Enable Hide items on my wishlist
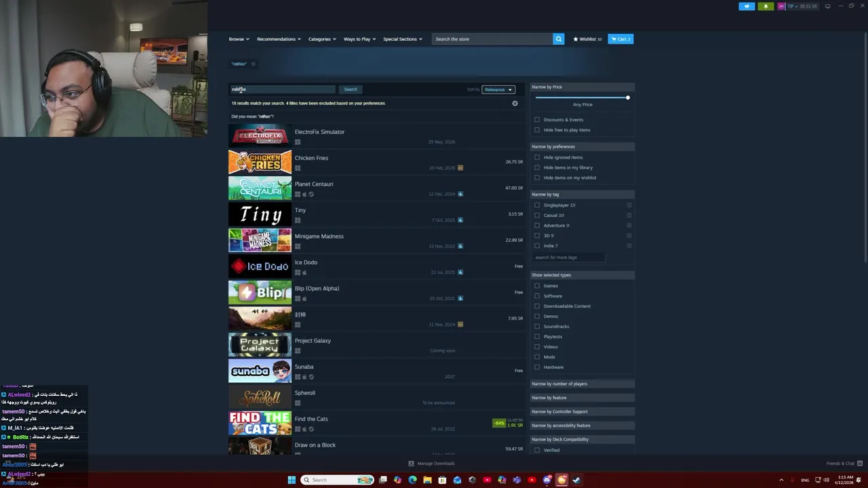 537,178
